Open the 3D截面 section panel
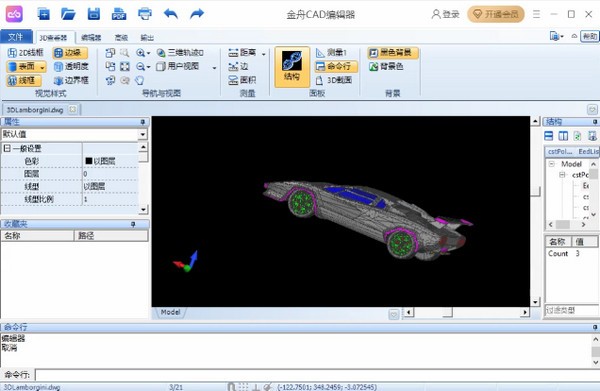600x391 pixels. point(334,80)
